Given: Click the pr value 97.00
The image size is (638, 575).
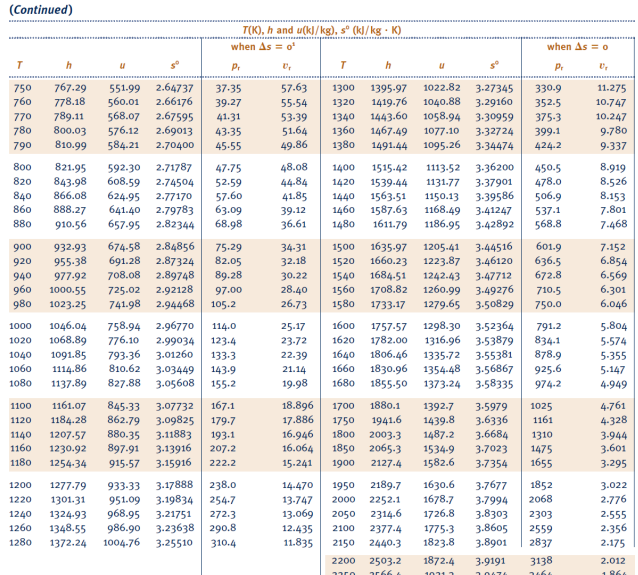Looking at the screenshot, I should coord(229,290).
